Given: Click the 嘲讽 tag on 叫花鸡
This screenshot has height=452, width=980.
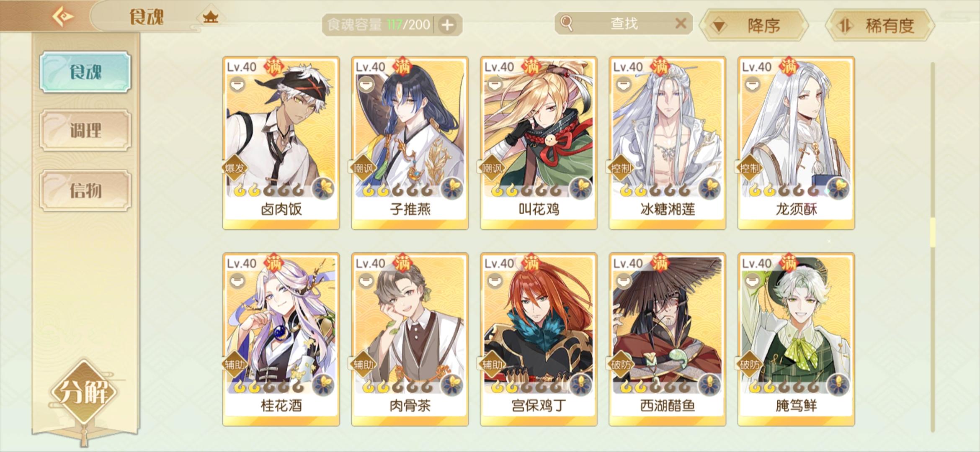Looking at the screenshot, I should [492, 168].
